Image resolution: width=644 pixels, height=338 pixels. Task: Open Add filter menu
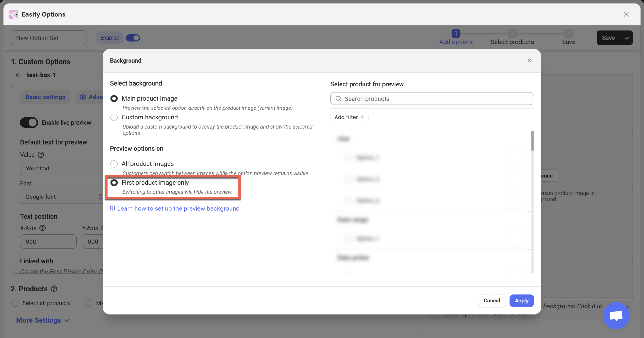[349, 117]
